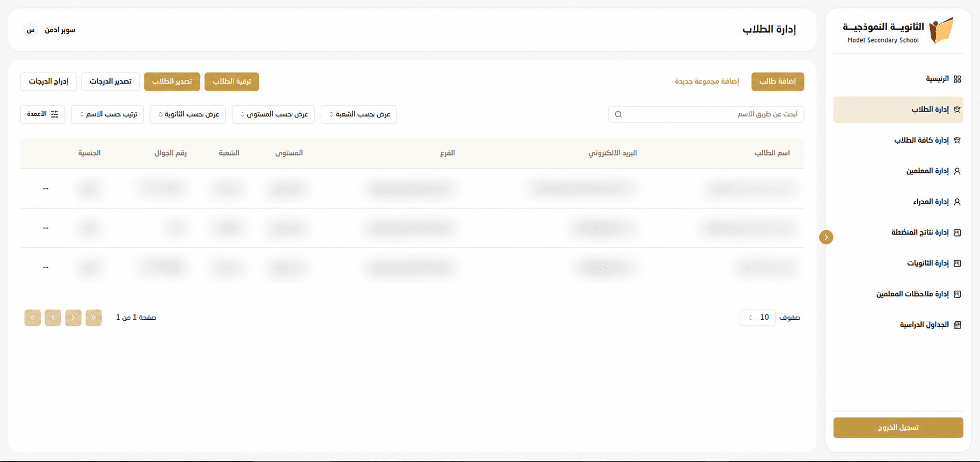Click the الشعبة column header
The image size is (980, 462).
point(229,153)
